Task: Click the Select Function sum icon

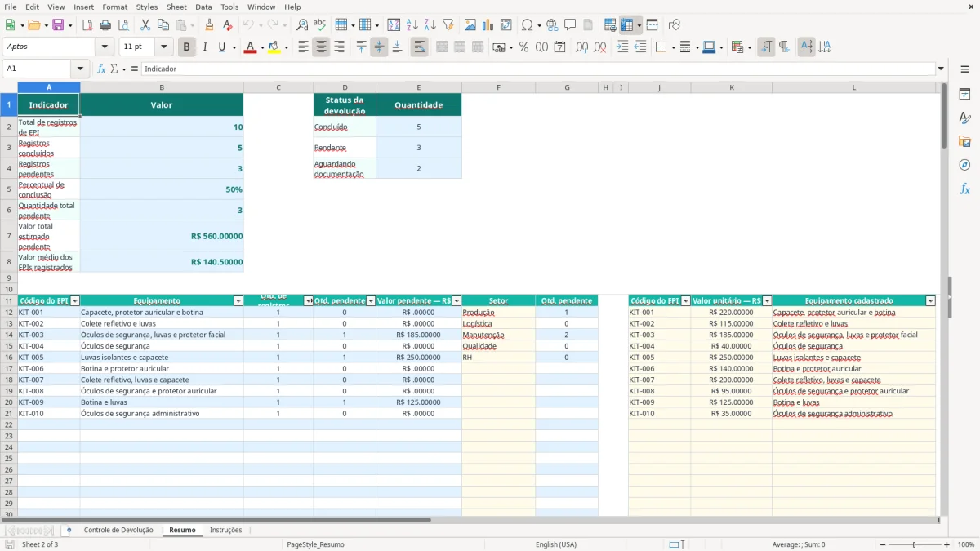Action: pos(114,69)
